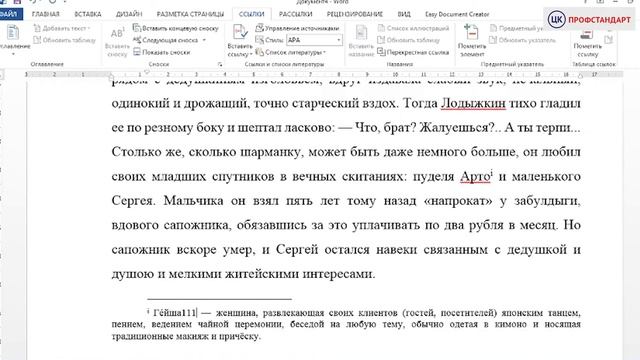Viewport: 640px width, 360px height.
Task: Switch to the ДИЗАЙН tab
Action: point(129,14)
